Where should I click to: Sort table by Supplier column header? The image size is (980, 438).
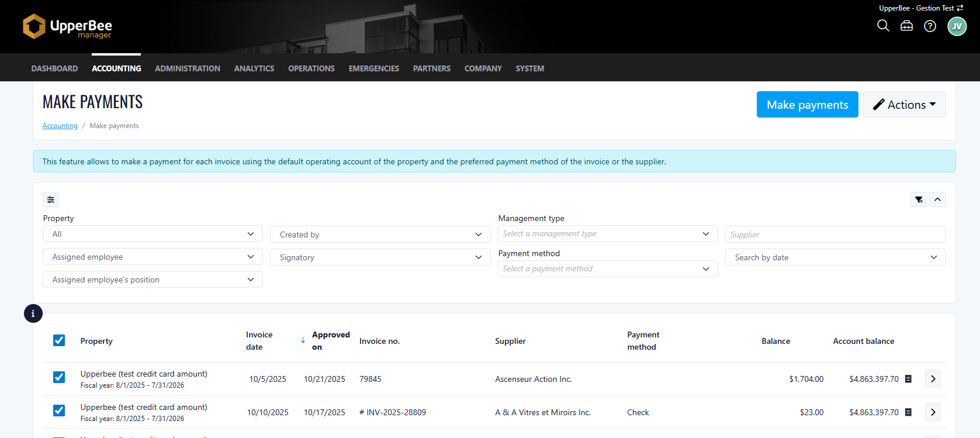[x=510, y=341]
